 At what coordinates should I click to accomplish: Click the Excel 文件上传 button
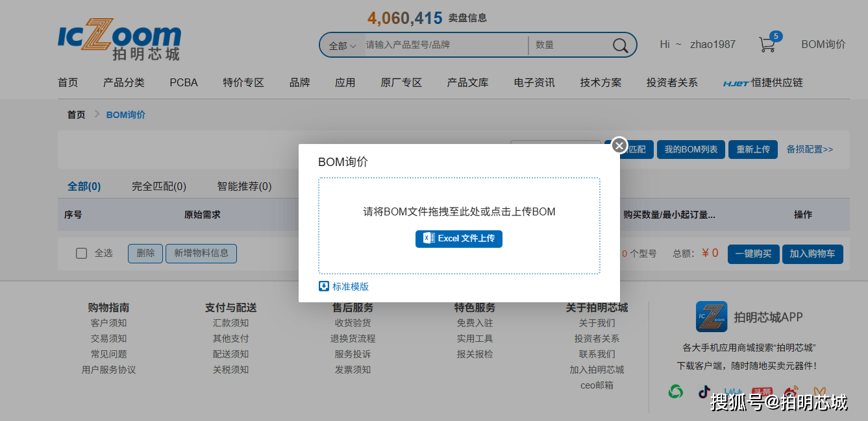click(459, 239)
